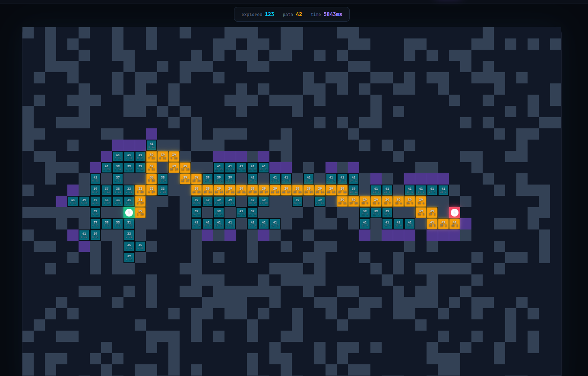This screenshot has width=588, height=376.
Task: Select the path 42 counter
Action: point(292,14)
